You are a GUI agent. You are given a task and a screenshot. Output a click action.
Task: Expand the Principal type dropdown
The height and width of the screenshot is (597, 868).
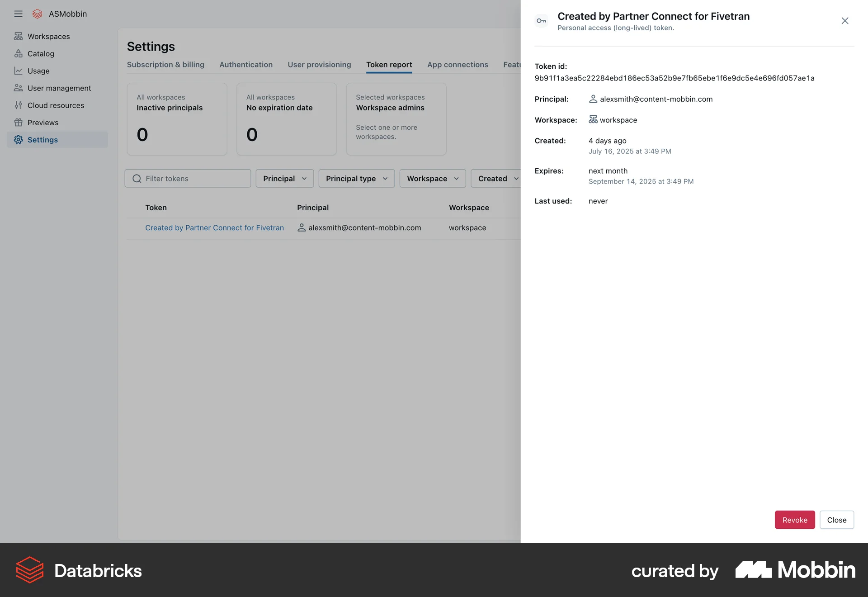point(356,178)
